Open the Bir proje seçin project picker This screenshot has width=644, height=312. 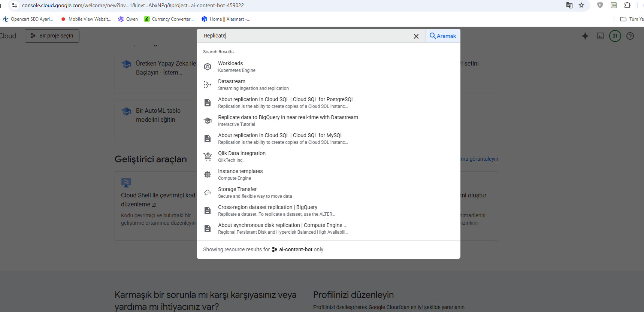(52, 36)
